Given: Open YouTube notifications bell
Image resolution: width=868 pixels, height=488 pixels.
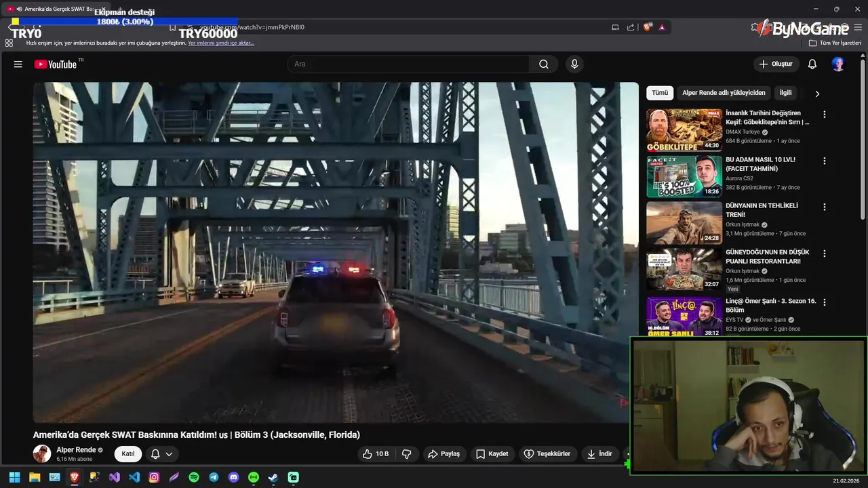Looking at the screenshot, I should tap(812, 64).
